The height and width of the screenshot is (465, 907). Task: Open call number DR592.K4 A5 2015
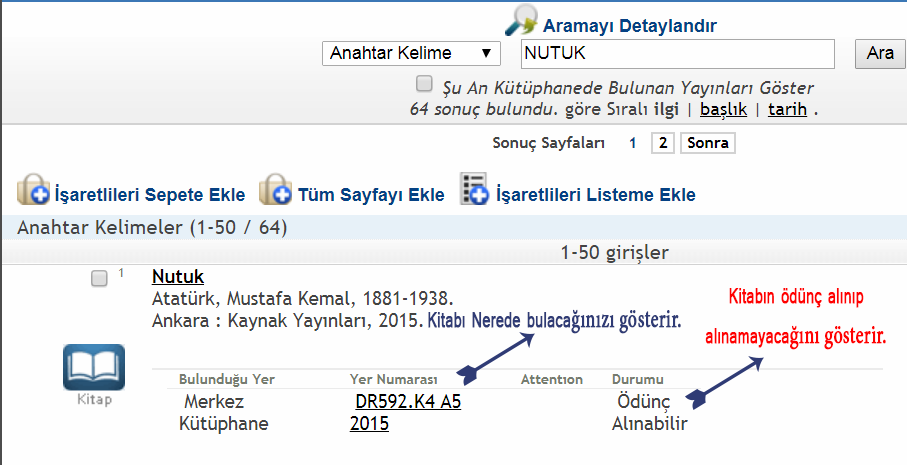(405, 412)
